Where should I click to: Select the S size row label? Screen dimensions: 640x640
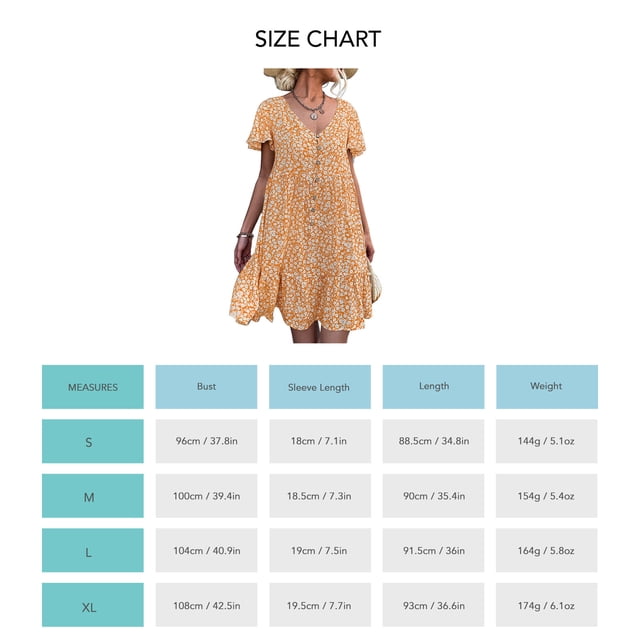[93, 441]
